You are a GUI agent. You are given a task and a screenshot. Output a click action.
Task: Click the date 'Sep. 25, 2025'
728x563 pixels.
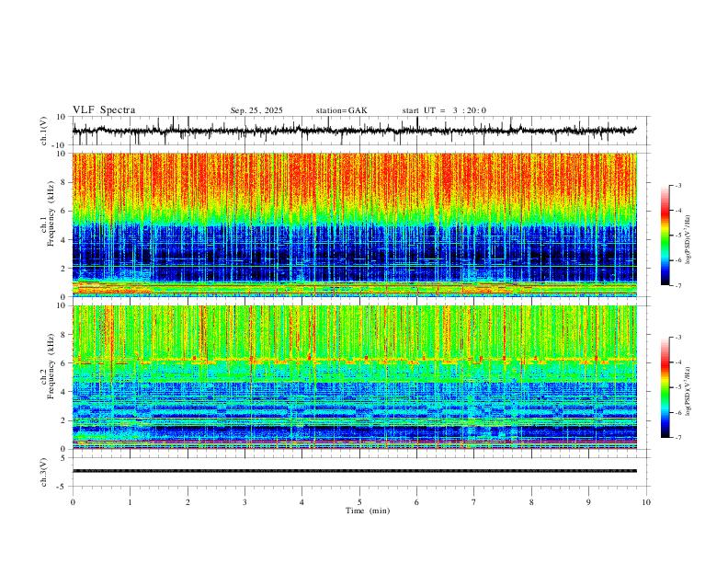pos(256,110)
